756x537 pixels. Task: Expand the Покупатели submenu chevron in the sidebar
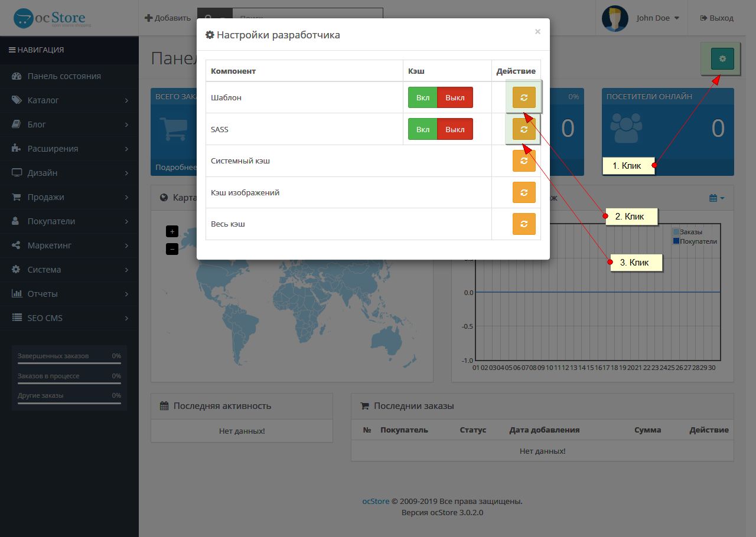point(126,221)
